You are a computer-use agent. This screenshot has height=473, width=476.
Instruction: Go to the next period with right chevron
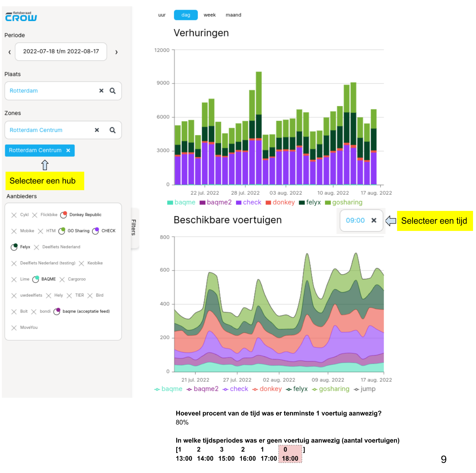click(x=116, y=52)
